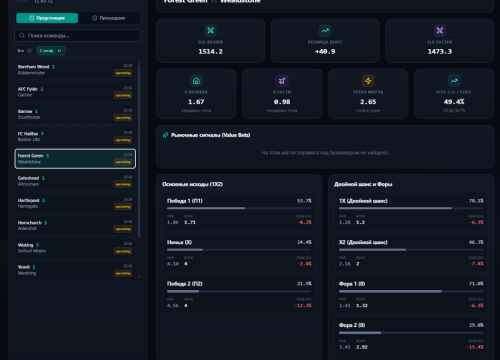Click the dollar icon next to Woking
This screenshot has width=500, height=360.
tap(37, 245)
